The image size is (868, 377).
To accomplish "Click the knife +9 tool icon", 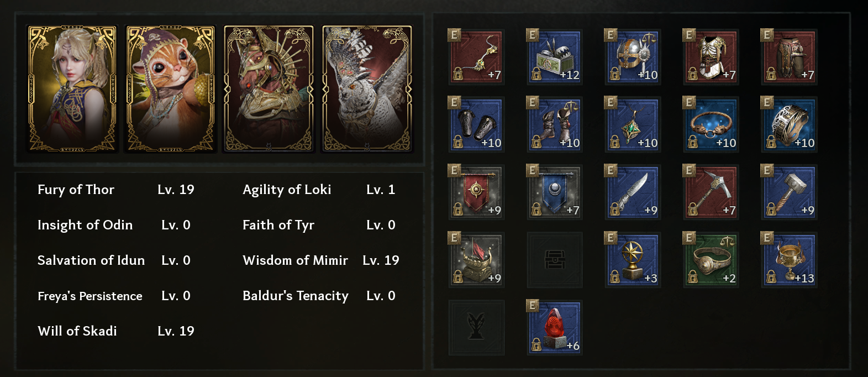I will [633, 192].
